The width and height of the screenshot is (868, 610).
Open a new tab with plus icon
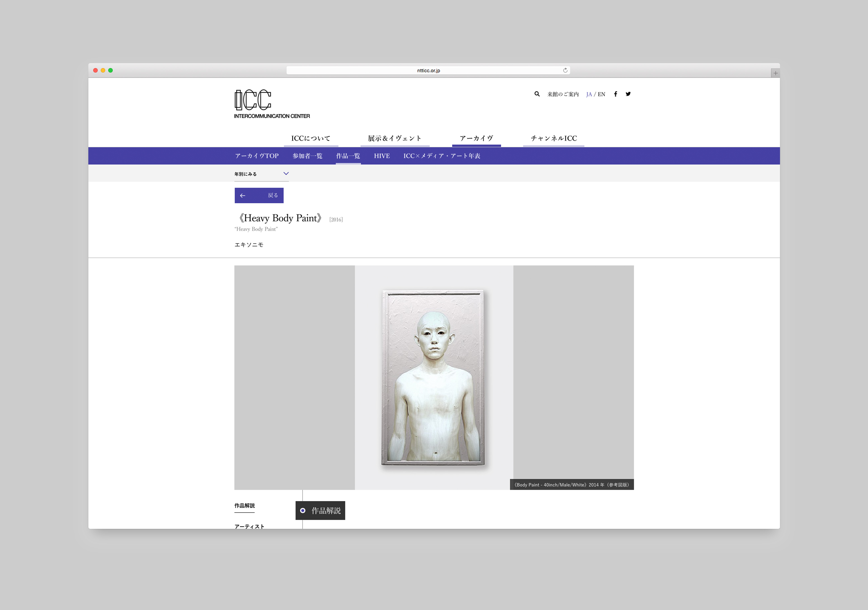coord(775,73)
